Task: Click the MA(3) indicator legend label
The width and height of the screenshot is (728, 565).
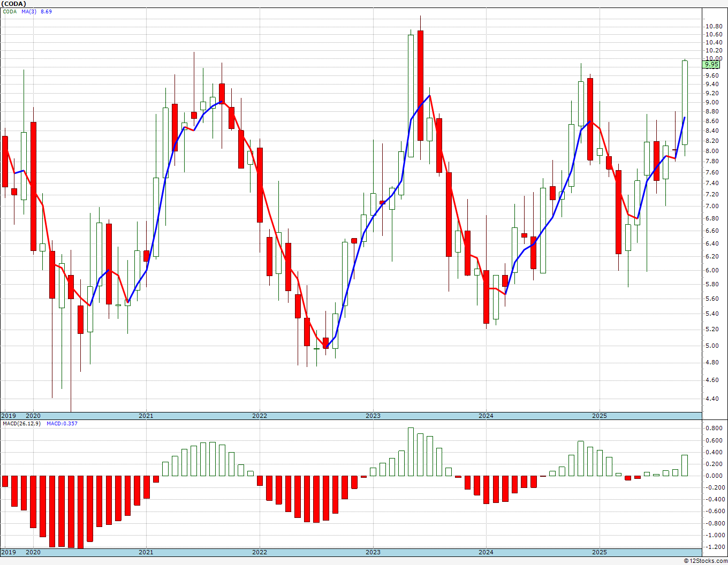Action: coord(29,11)
